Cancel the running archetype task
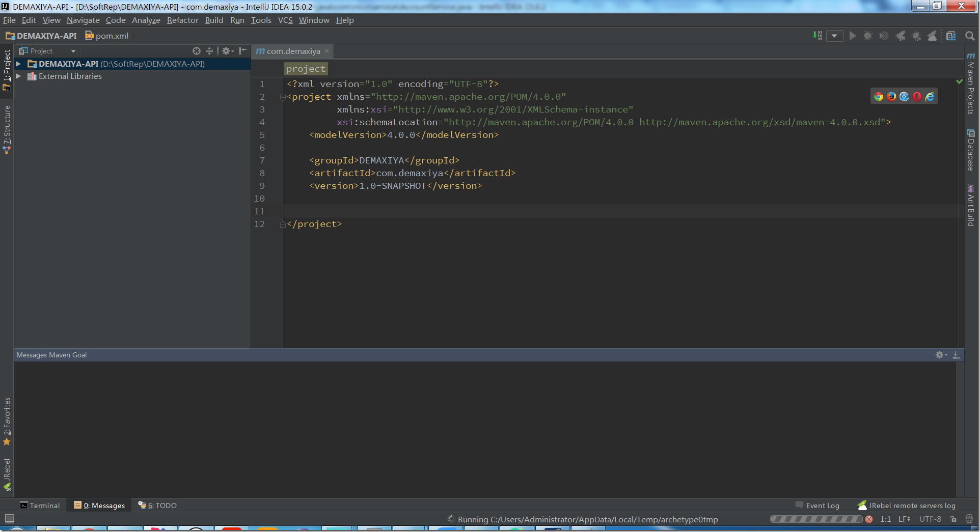980x532 pixels. pos(869,519)
